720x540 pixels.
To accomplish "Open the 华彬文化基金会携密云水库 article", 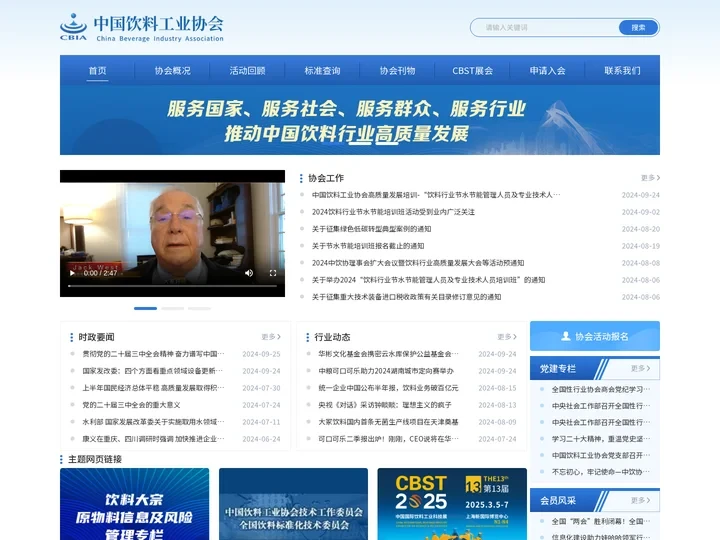I will pyautogui.click(x=388, y=354).
